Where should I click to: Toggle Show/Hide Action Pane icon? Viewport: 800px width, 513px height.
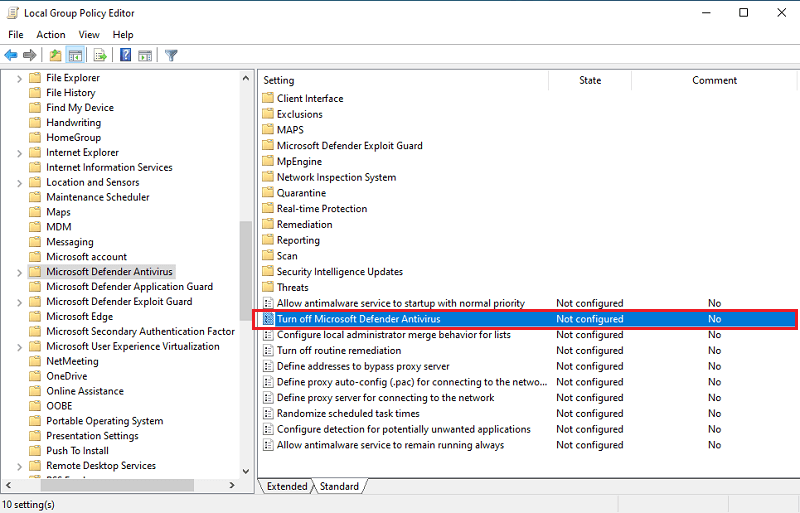click(145, 55)
